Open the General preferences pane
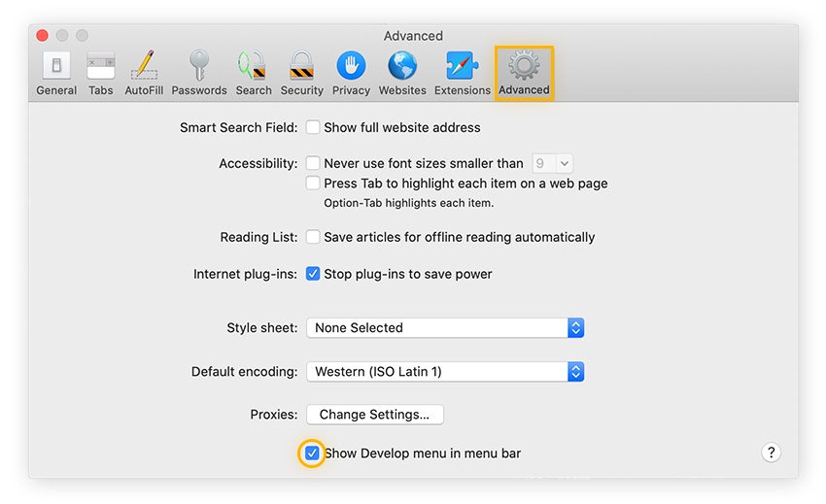This screenshot has width=826, height=504. (x=56, y=74)
